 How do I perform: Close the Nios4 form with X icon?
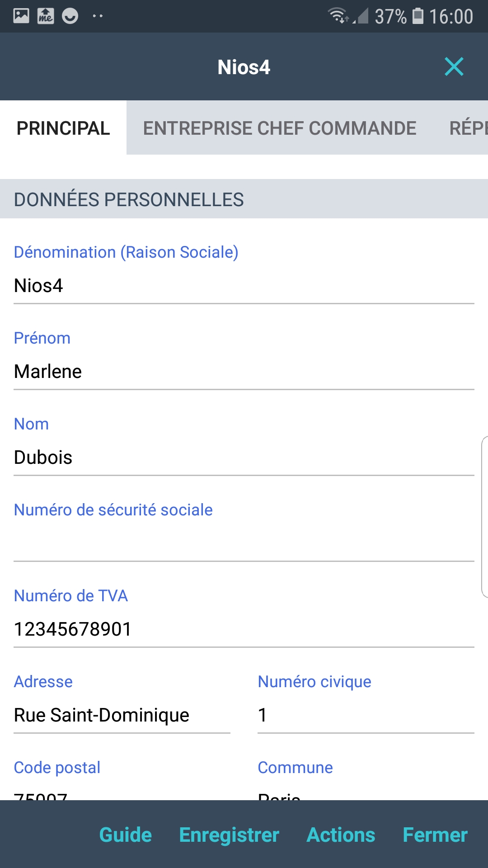454,67
